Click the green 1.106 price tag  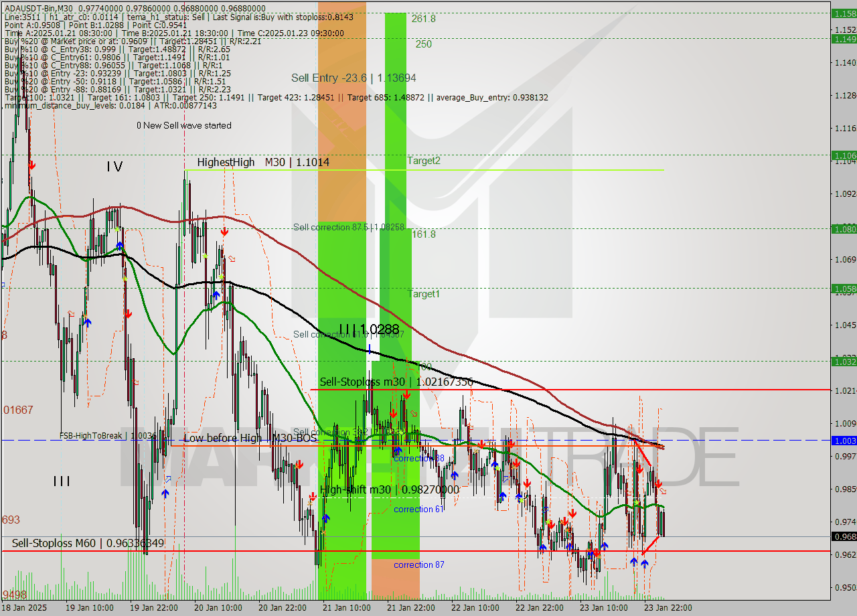(844, 155)
